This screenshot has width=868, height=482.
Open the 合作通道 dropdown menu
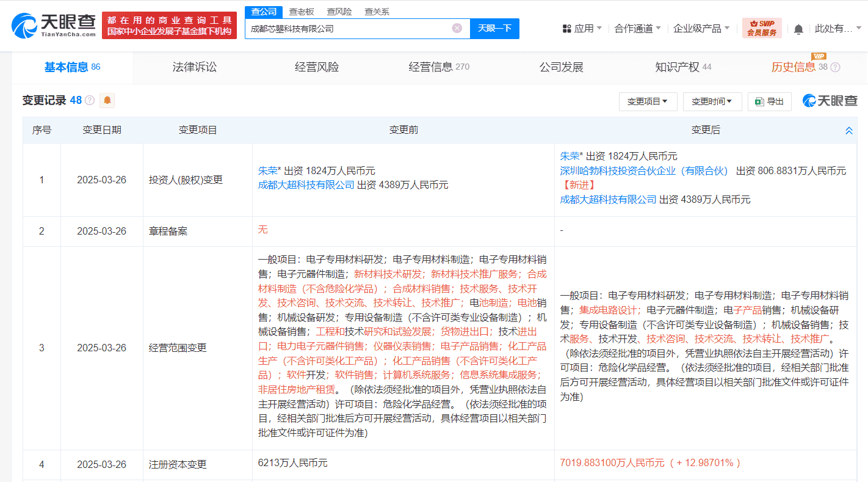(x=638, y=29)
